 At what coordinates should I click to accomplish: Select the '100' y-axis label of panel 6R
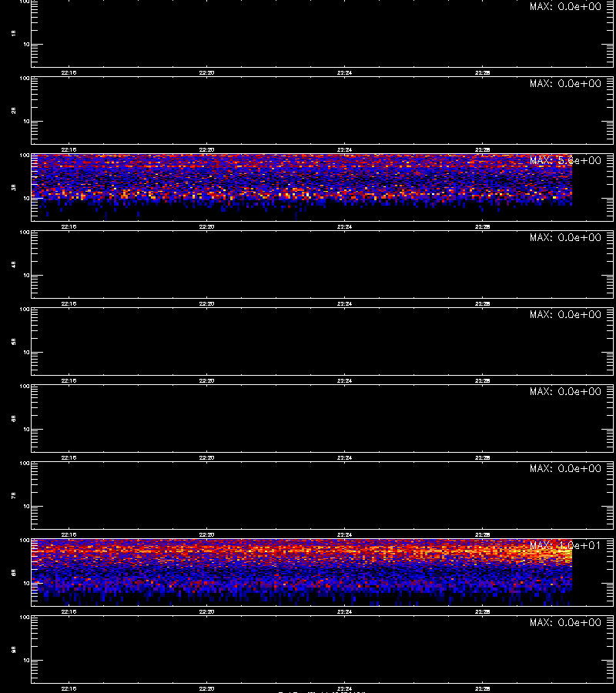click(x=25, y=387)
